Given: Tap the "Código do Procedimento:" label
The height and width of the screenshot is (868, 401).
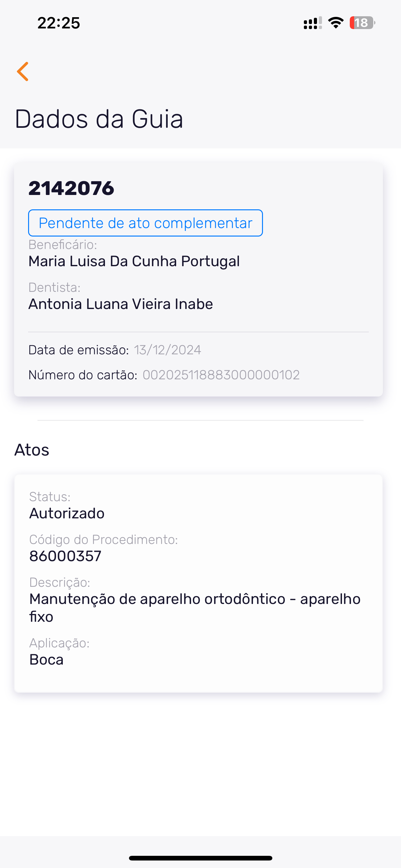Looking at the screenshot, I should click(x=104, y=540).
